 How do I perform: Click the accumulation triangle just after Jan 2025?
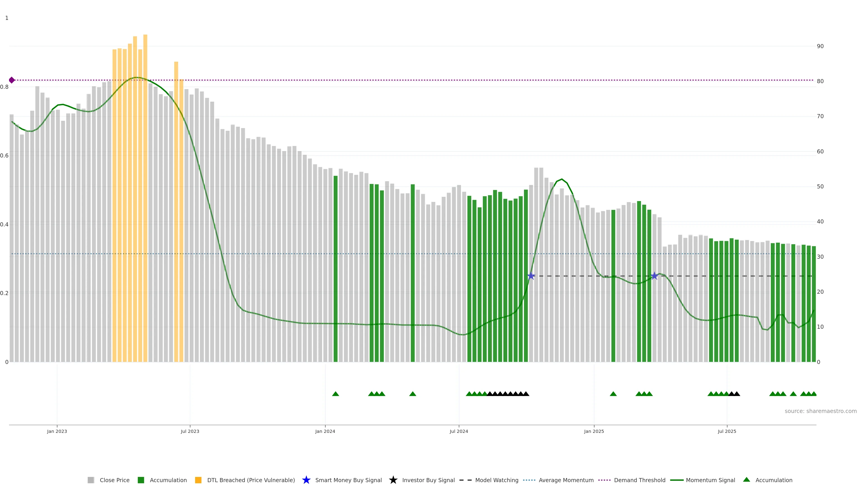click(613, 394)
